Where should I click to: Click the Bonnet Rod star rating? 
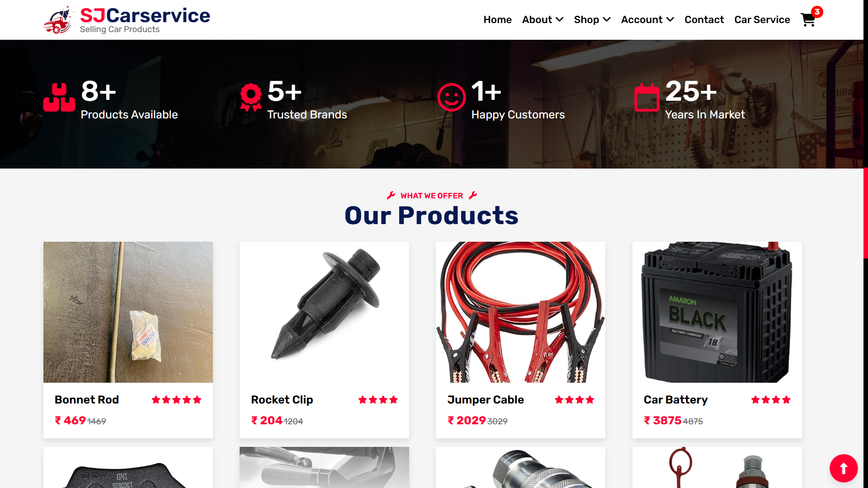click(x=176, y=400)
